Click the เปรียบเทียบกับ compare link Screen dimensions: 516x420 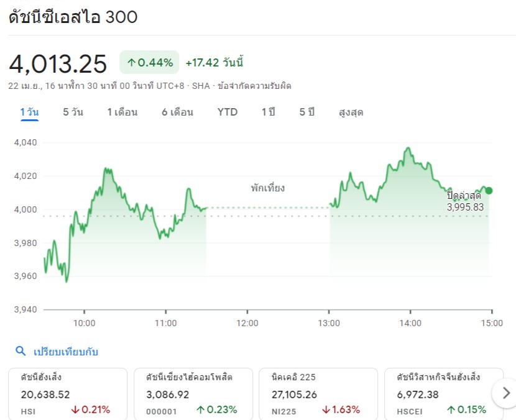pyautogui.click(x=66, y=352)
